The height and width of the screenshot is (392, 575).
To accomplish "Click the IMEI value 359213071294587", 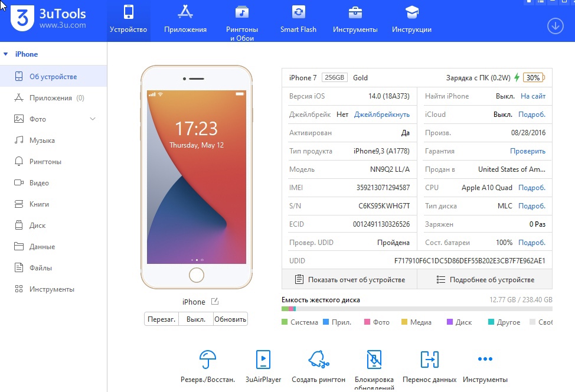I will coord(383,187).
